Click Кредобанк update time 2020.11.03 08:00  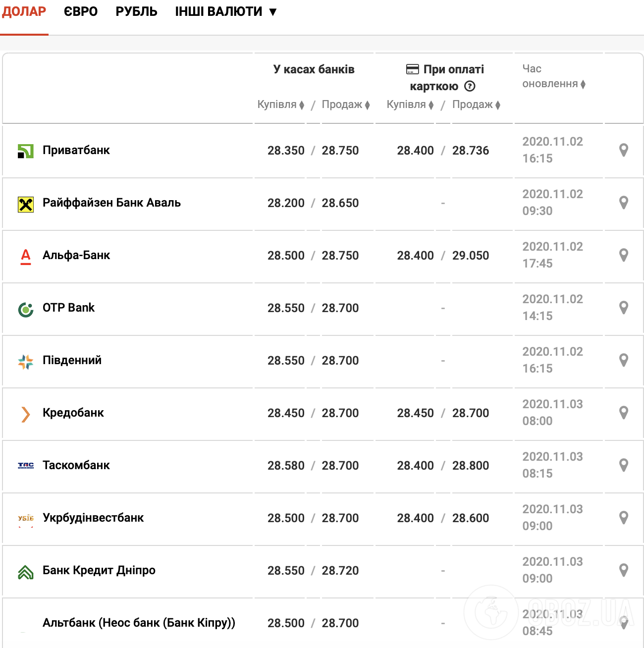(552, 413)
